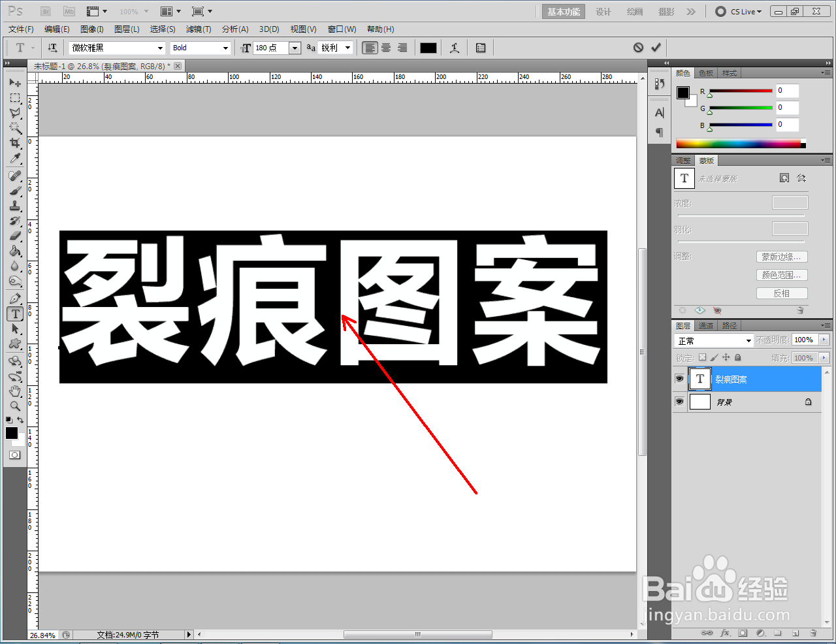Toggle the Character panel display

tap(480, 47)
